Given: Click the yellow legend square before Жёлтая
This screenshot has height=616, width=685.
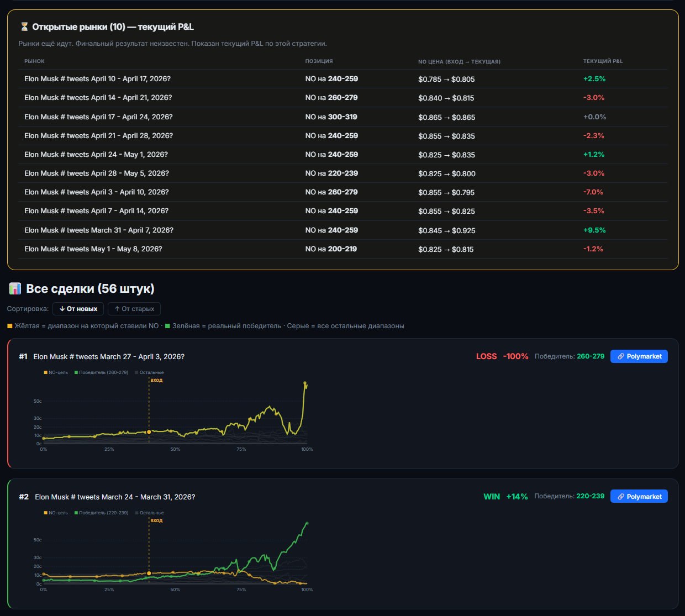Looking at the screenshot, I should coord(10,326).
